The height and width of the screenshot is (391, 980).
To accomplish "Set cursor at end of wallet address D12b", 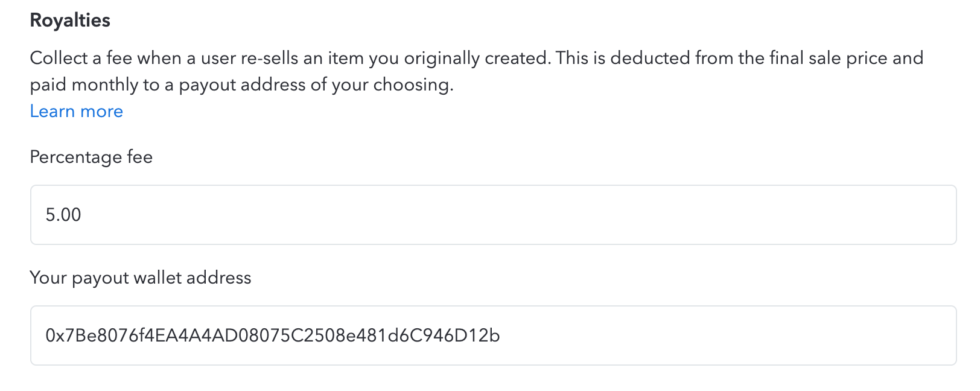I will (500, 335).
